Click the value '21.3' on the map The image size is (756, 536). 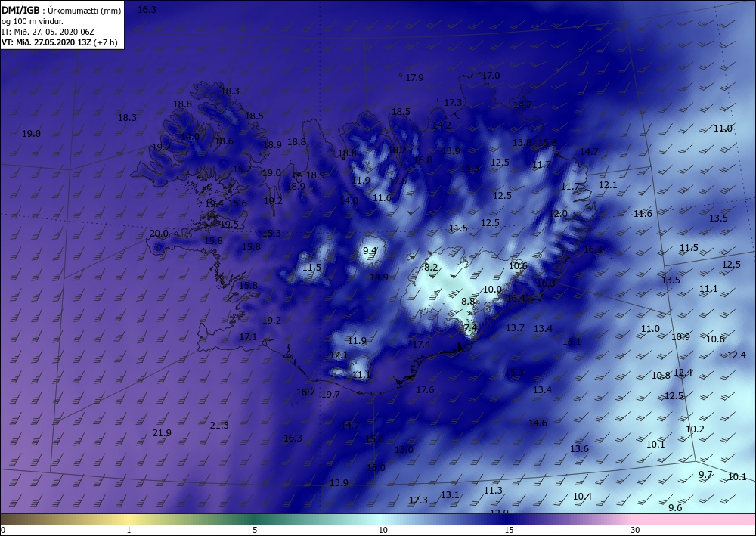[x=219, y=425]
